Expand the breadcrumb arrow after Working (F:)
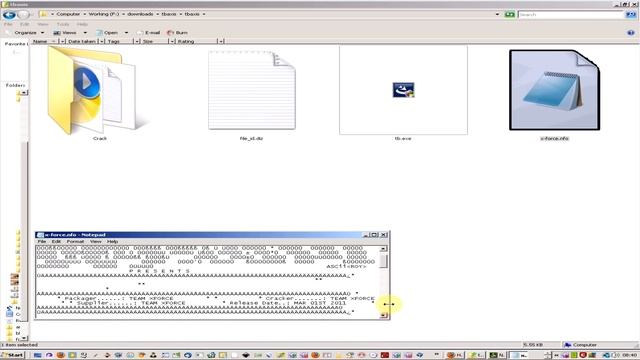The height and width of the screenshot is (360, 640). coord(123,14)
